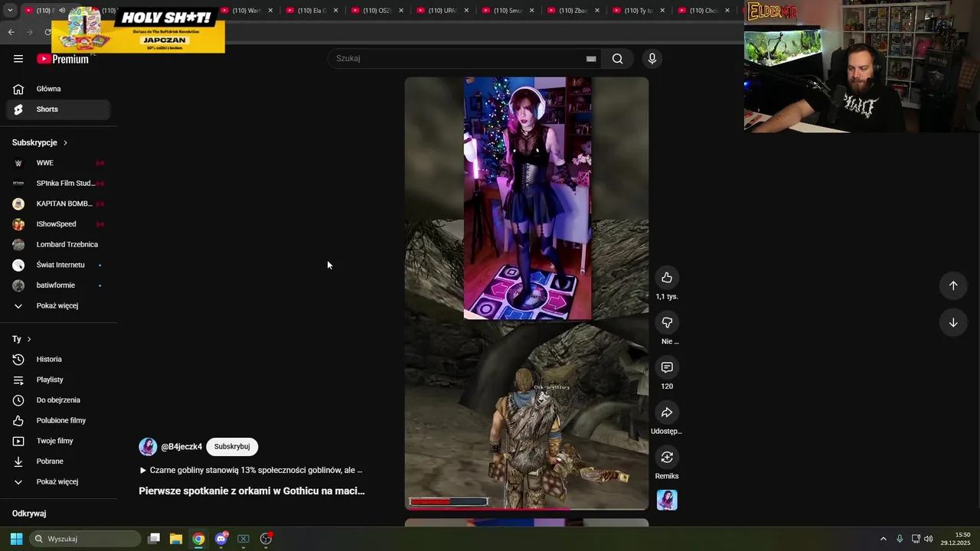Open the Windows Start menu
This screenshot has height=551, width=980.
tap(16, 539)
